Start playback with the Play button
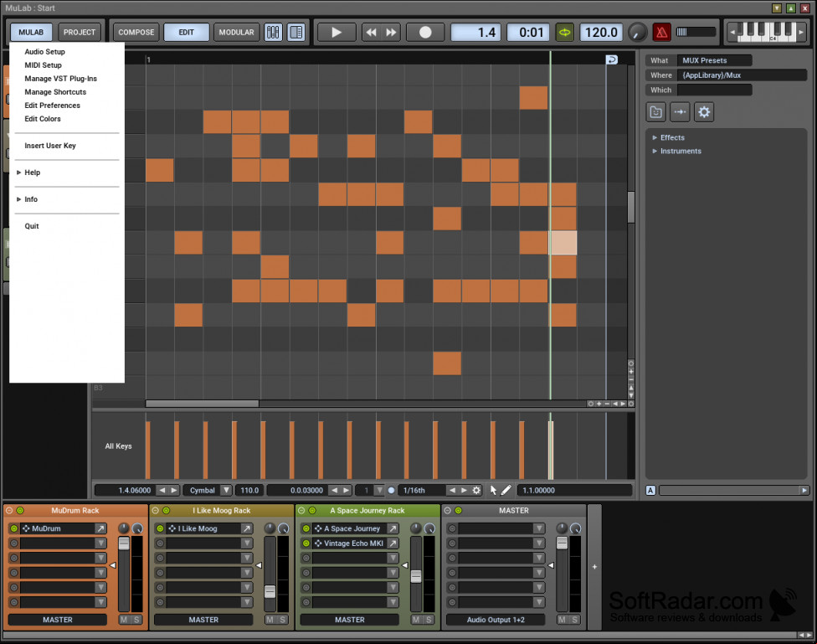Viewport: 817px width, 644px height. tap(337, 33)
